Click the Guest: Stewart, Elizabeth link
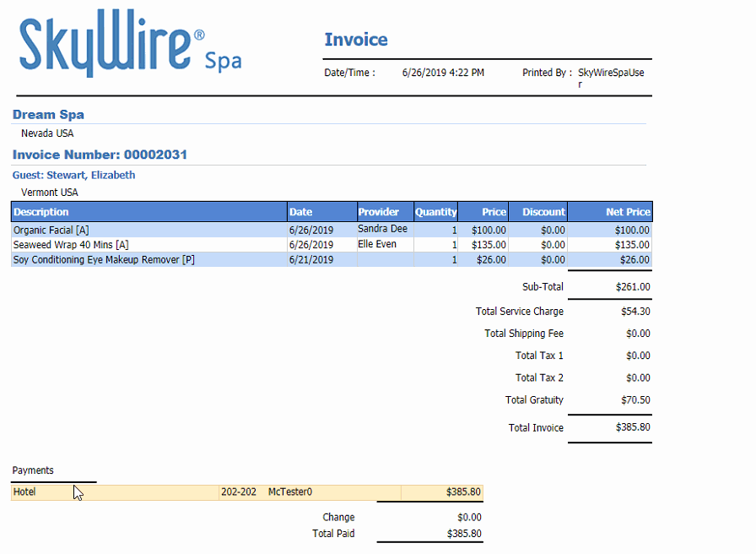 [73, 176]
